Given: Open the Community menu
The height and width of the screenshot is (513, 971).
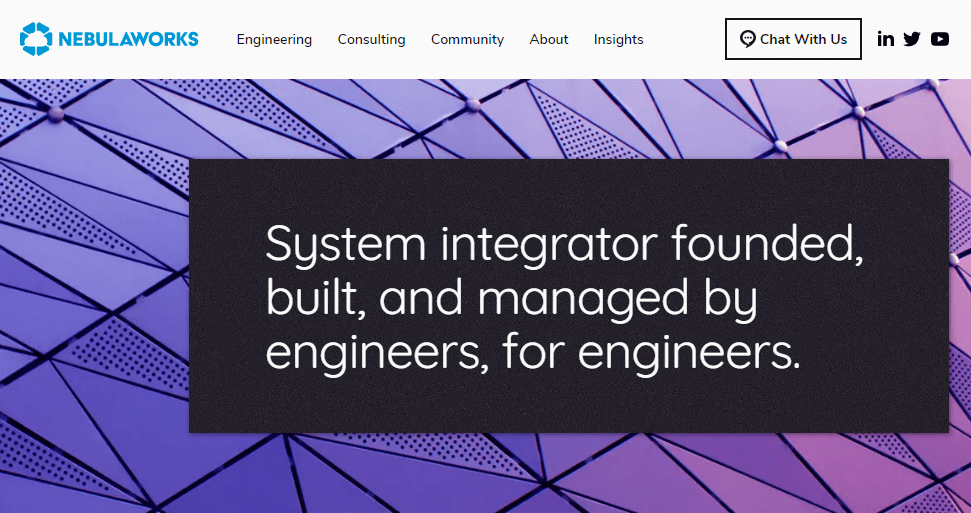Looking at the screenshot, I should pos(468,40).
